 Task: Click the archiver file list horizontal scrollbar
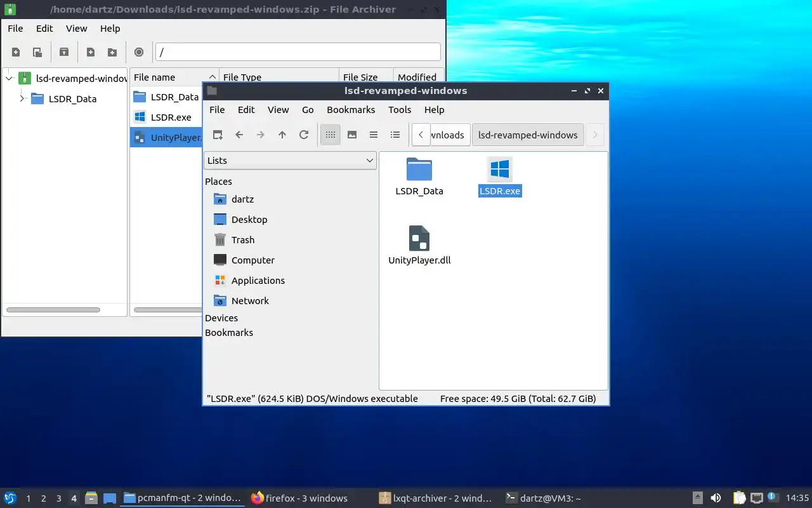point(168,310)
